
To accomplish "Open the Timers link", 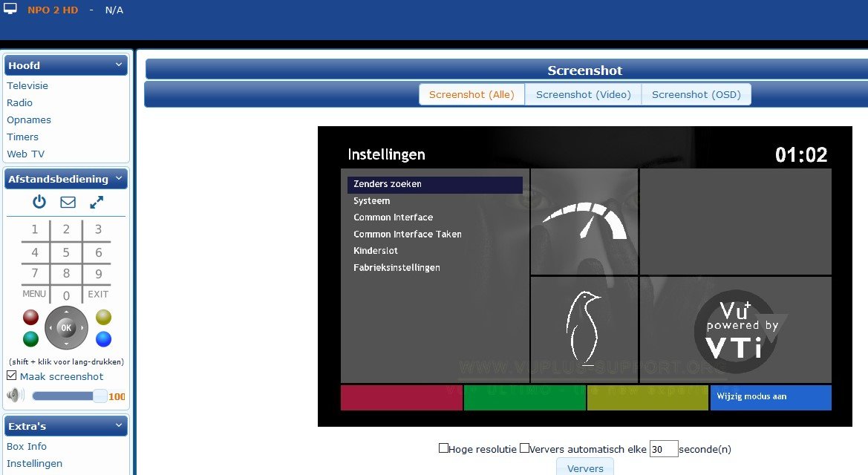I will [23, 137].
